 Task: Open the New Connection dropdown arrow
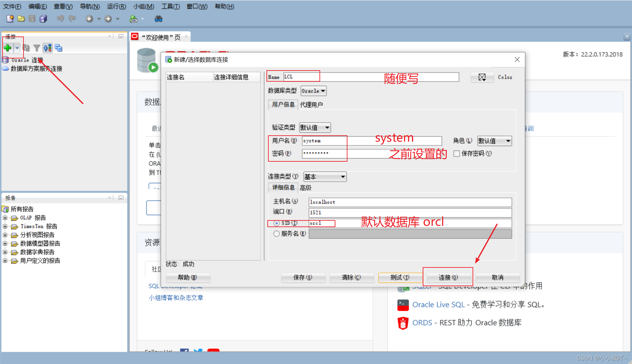17,48
